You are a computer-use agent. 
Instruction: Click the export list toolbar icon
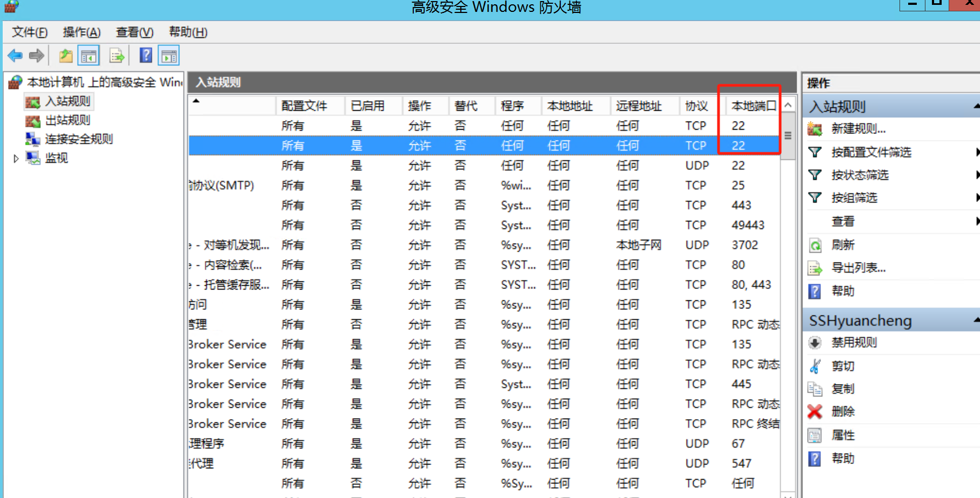point(117,56)
